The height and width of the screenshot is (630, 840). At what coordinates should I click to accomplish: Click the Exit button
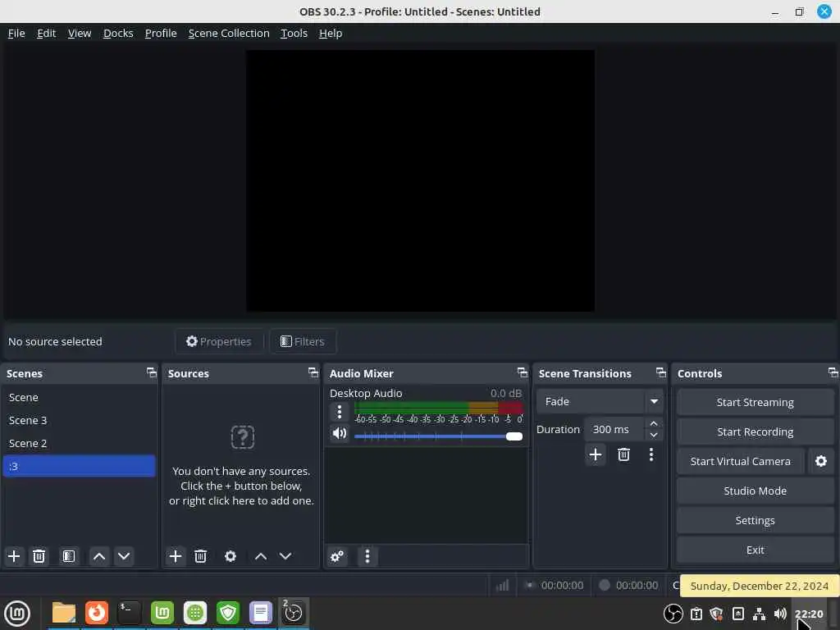coord(755,550)
